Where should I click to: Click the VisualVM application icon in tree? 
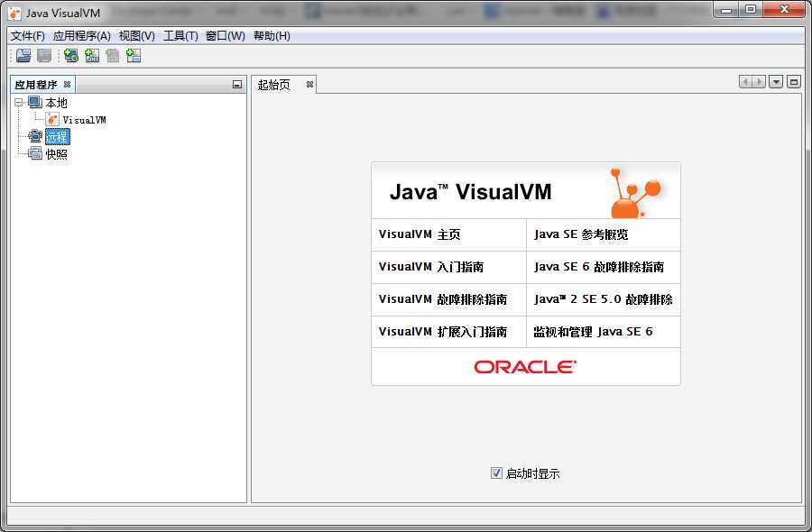point(52,120)
